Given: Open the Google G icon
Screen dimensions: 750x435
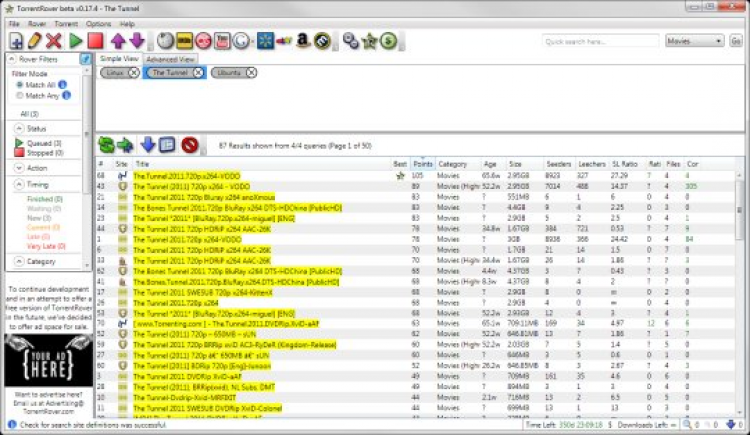Looking at the screenshot, I should [241, 41].
